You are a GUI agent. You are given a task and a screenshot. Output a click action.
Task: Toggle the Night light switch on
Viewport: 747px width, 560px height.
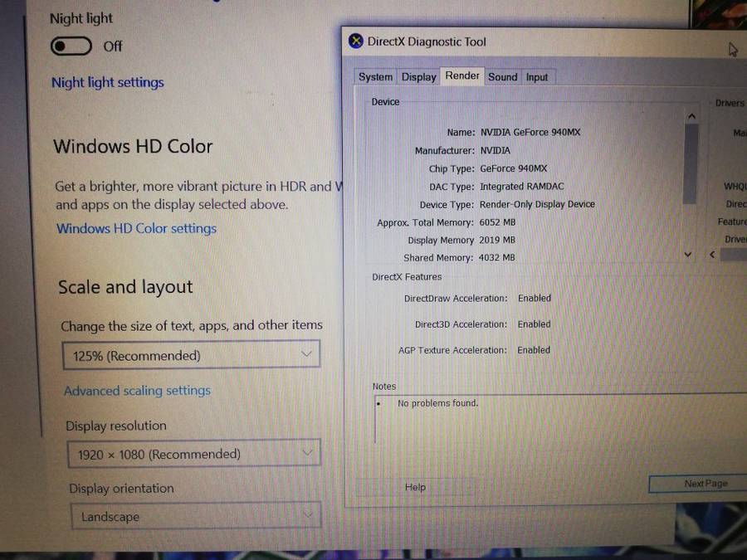pos(71,47)
